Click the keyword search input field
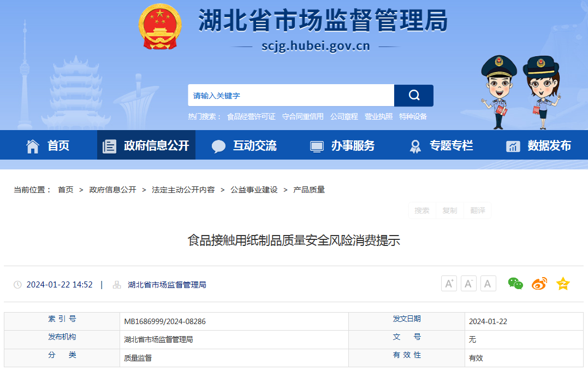Viewport: 588px width, 370px height. click(290, 96)
